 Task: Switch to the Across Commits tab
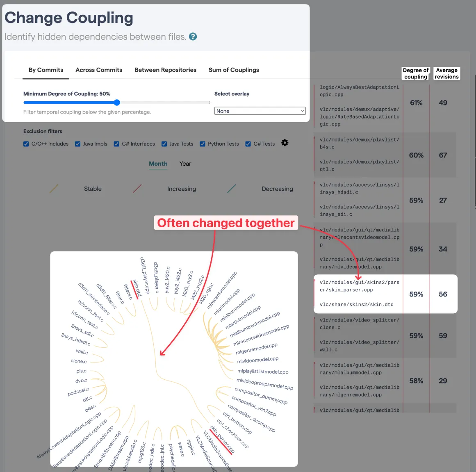point(99,70)
